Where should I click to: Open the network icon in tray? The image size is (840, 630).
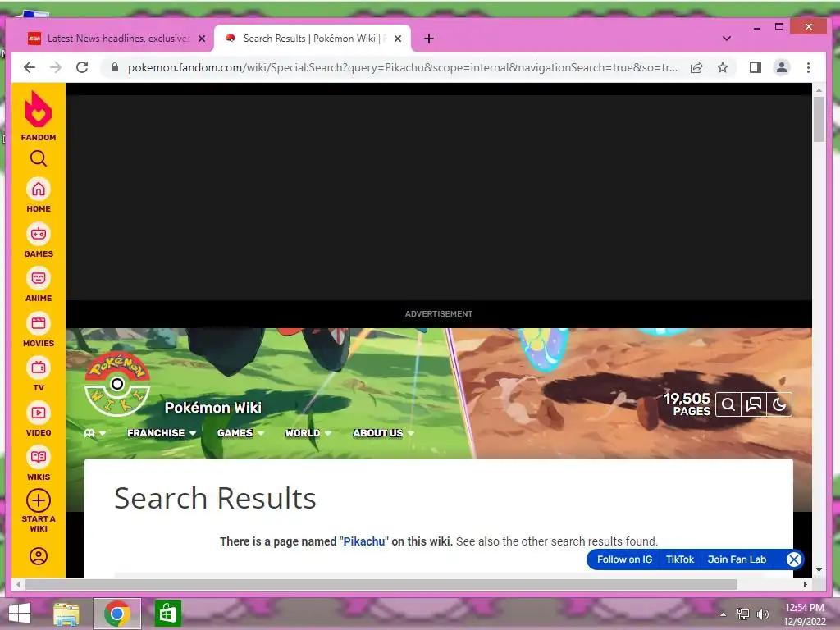tap(743, 614)
